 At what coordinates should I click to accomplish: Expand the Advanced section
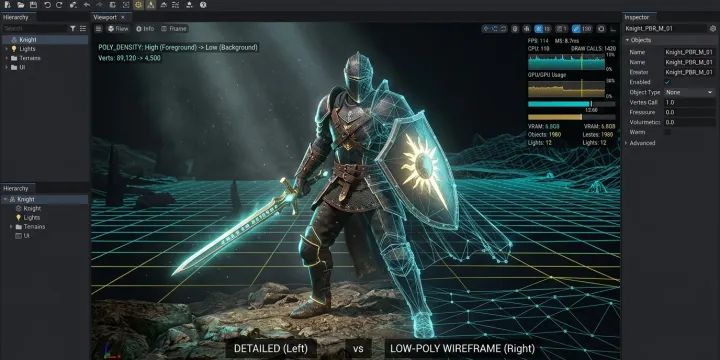tap(627, 143)
